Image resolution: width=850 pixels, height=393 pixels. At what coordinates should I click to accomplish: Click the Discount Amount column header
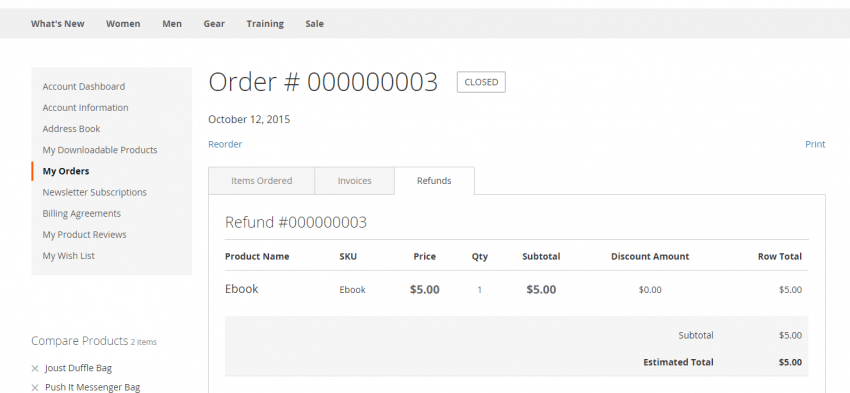tap(650, 256)
